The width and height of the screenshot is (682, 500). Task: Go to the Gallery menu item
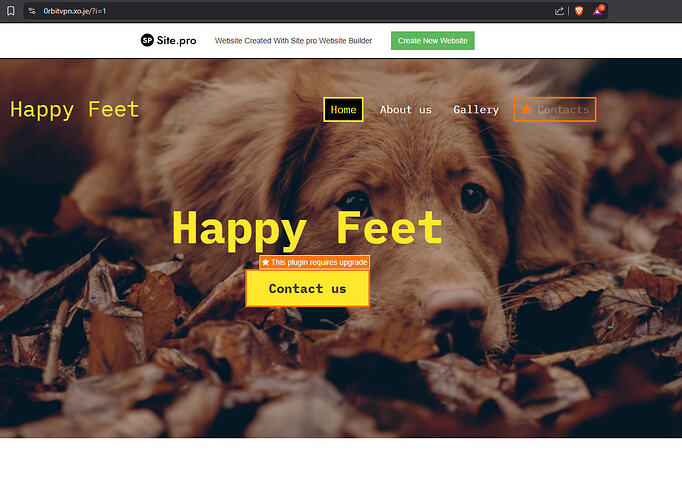[x=476, y=109]
